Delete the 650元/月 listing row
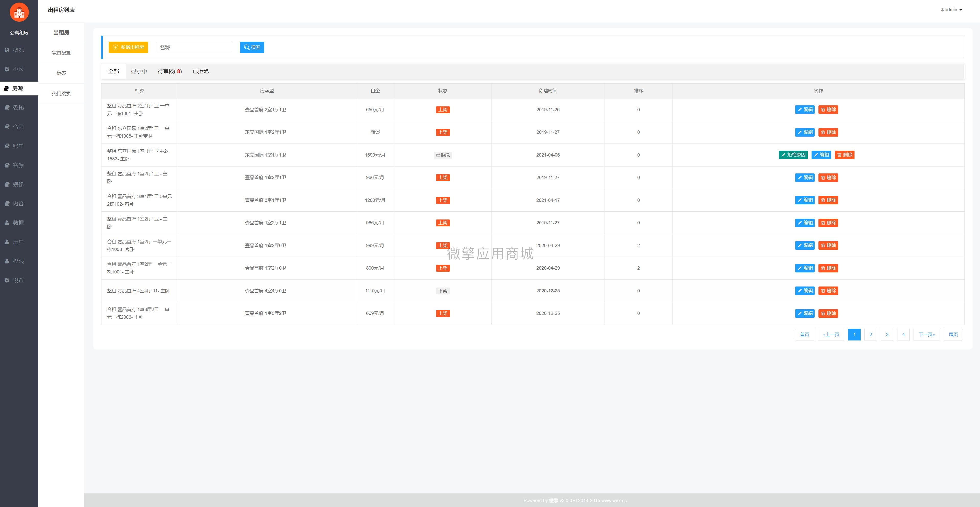 point(828,110)
